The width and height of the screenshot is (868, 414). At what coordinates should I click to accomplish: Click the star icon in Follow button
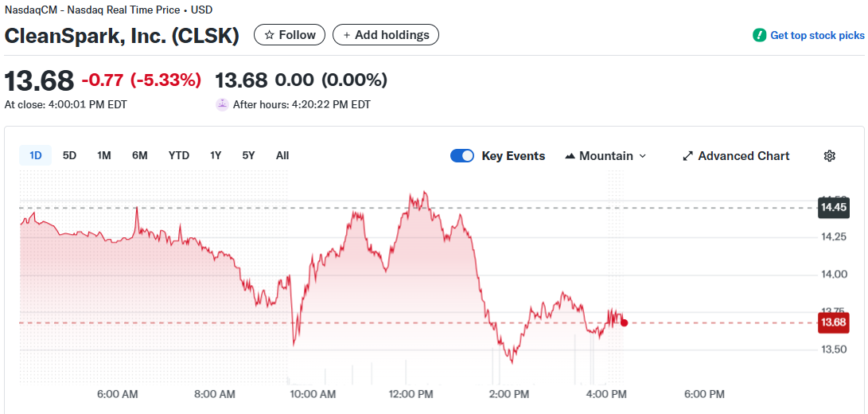pos(269,35)
